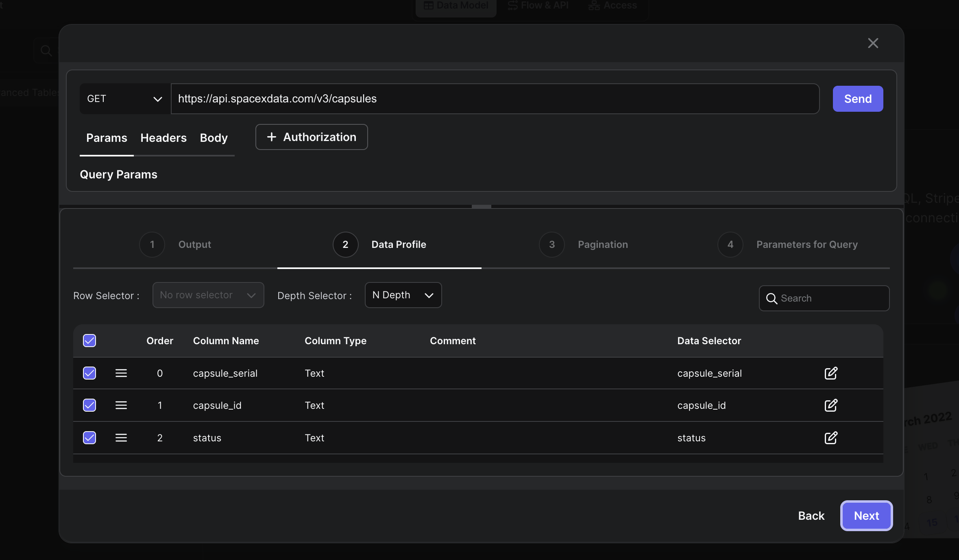The width and height of the screenshot is (959, 560).
Task: Click the panel resize handle between sections
Action: (481, 206)
